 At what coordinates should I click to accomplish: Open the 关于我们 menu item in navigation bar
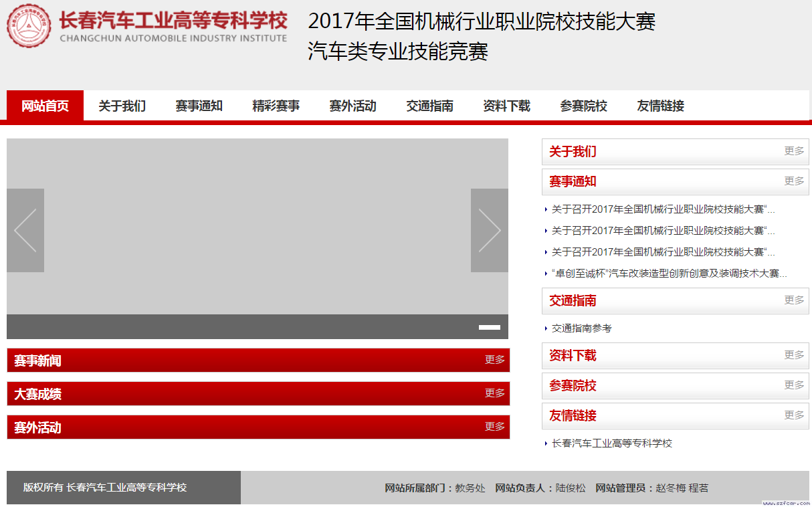[122, 106]
